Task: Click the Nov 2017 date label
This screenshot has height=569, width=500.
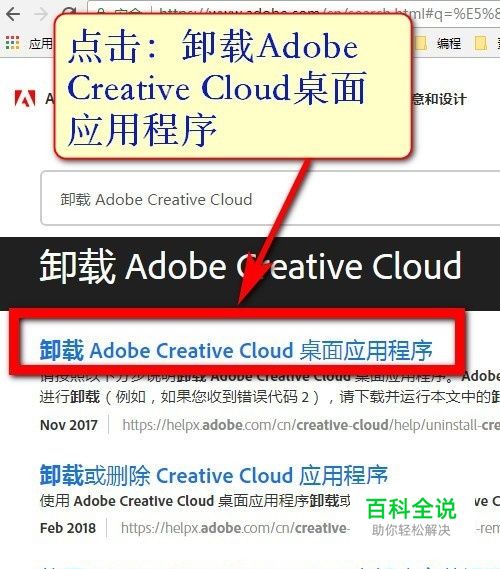Action: point(69,425)
